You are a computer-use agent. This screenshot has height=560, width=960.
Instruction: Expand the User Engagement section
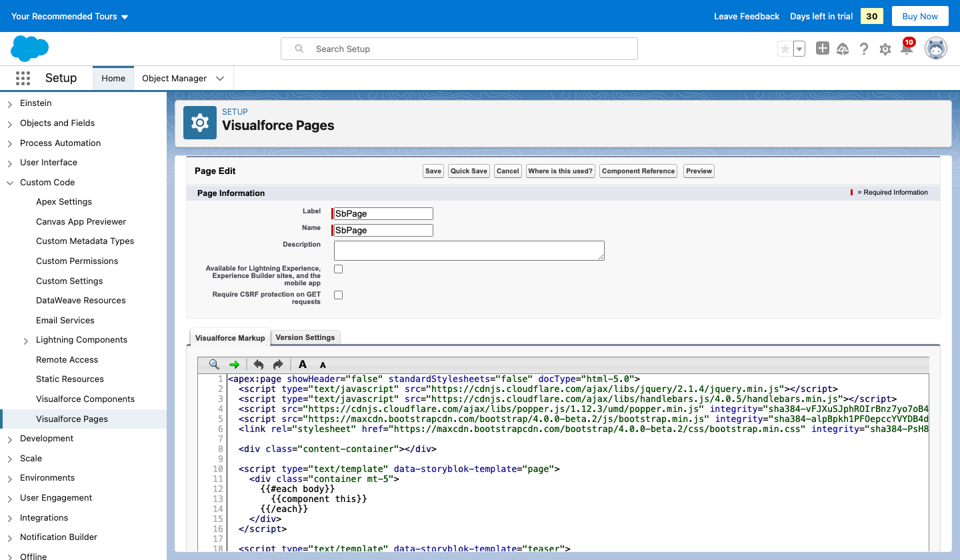point(9,499)
